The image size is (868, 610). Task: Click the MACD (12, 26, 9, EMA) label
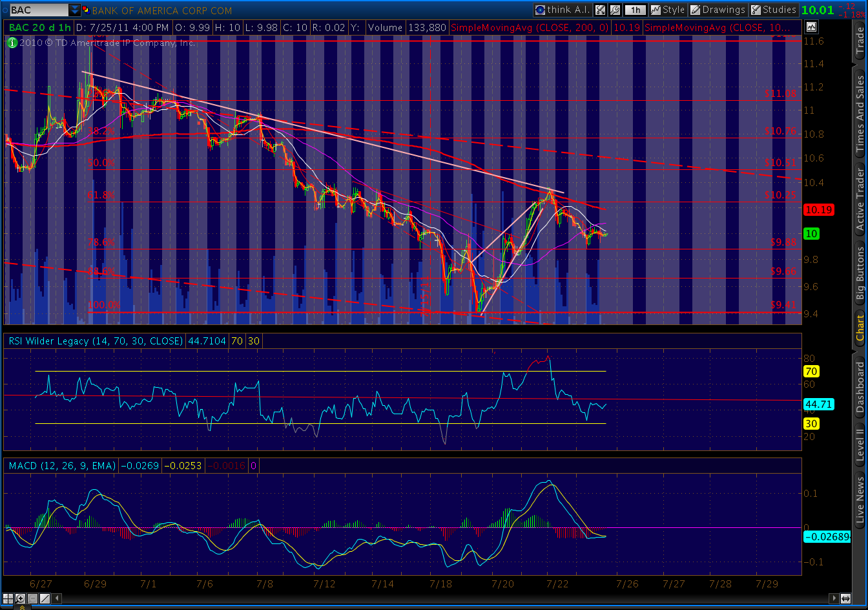tap(61, 465)
